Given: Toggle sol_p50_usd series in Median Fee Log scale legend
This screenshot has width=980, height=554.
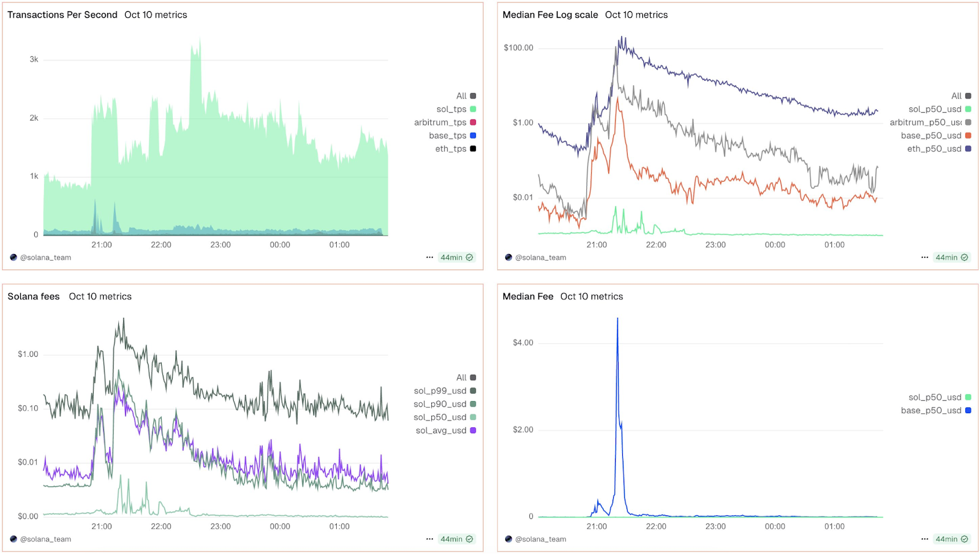Looking at the screenshot, I should (x=940, y=109).
